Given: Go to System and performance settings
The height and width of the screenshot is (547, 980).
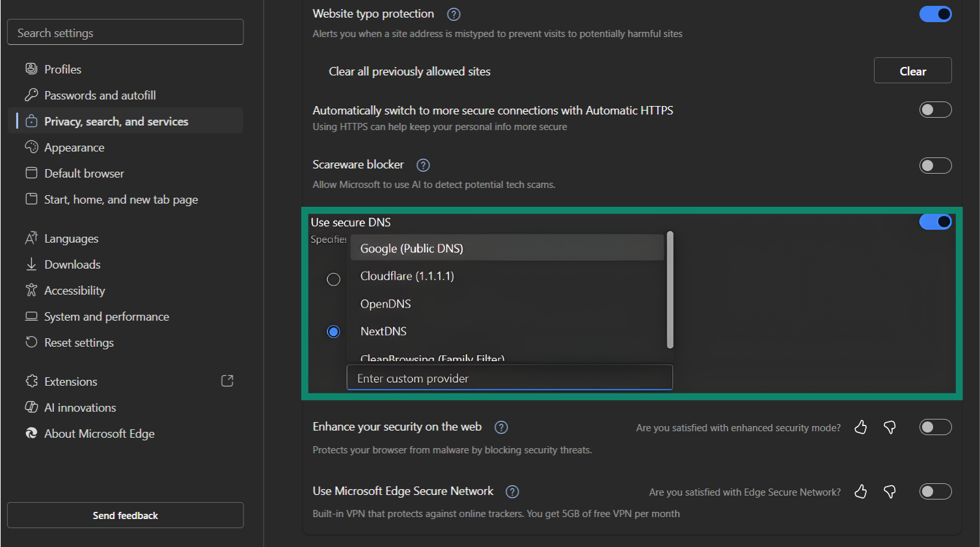Looking at the screenshot, I should click(x=106, y=317).
